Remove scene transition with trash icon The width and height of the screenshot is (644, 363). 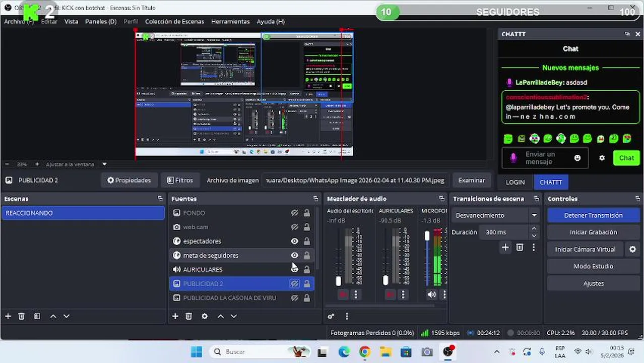pos(520,247)
